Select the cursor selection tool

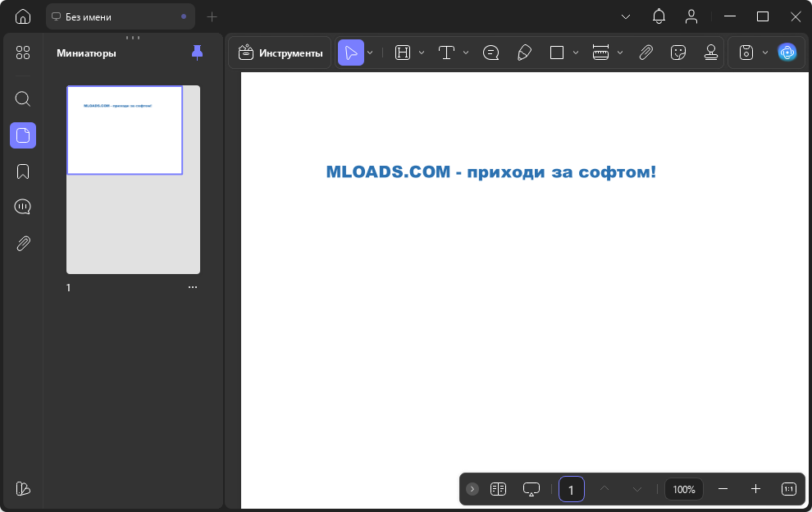coord(350,53)
